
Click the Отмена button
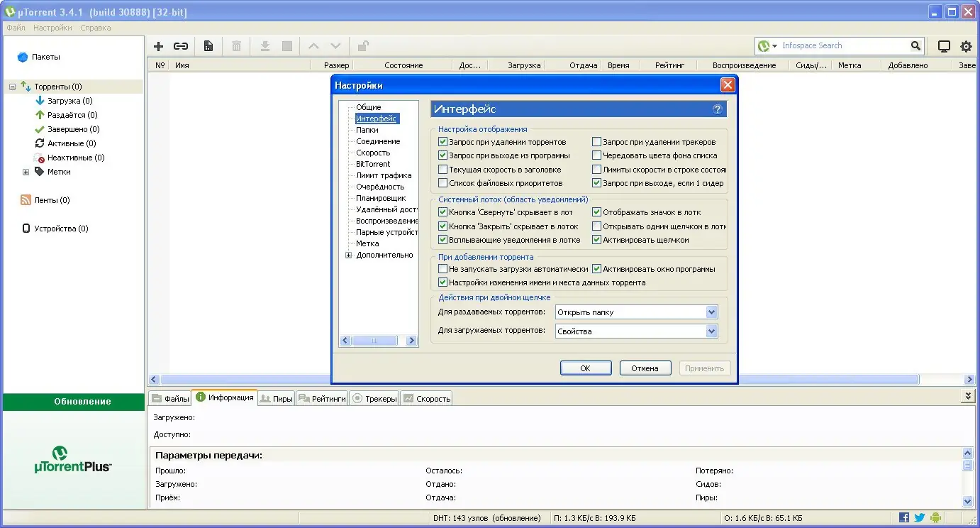[645, 368]
